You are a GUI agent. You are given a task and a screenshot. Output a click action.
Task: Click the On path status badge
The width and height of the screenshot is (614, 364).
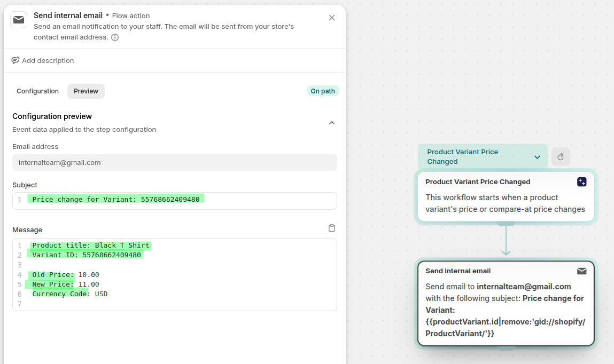(323, 91)
